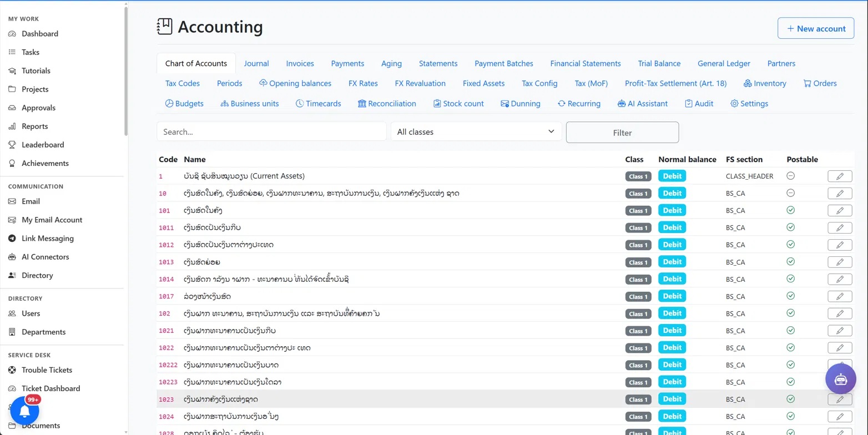Viewport: 868px width, 435px height.
Task: Click the postable check for account 1012
Action: [791, 245]
